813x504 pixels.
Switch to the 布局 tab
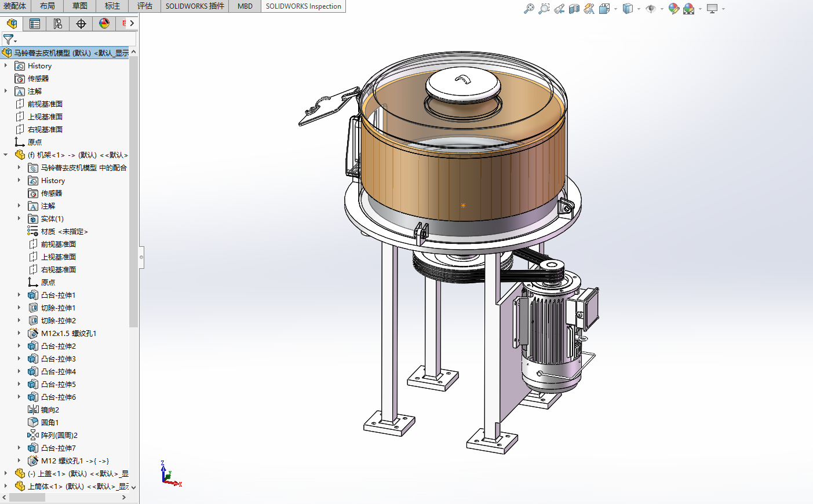48,6
